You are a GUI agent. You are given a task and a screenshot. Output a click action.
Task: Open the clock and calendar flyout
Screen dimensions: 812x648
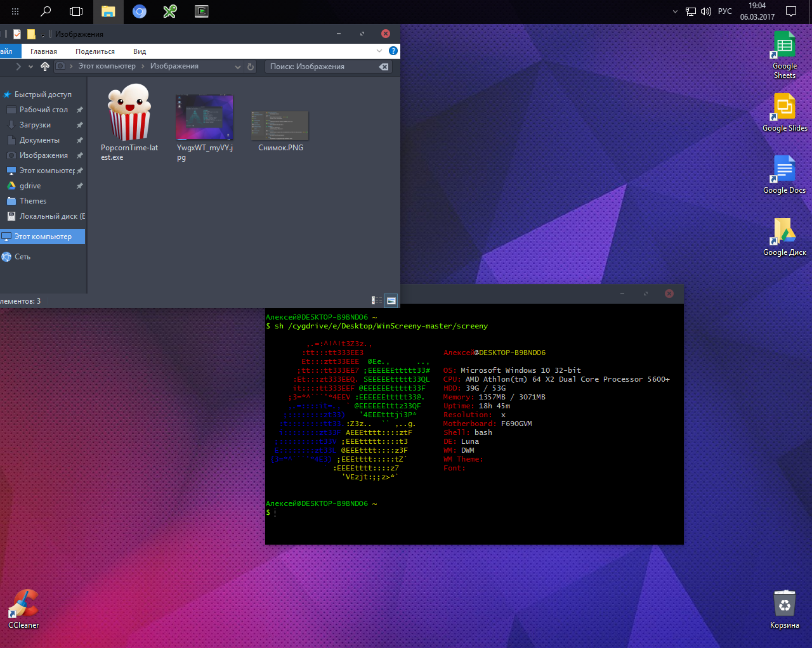[x=757, y=11]
